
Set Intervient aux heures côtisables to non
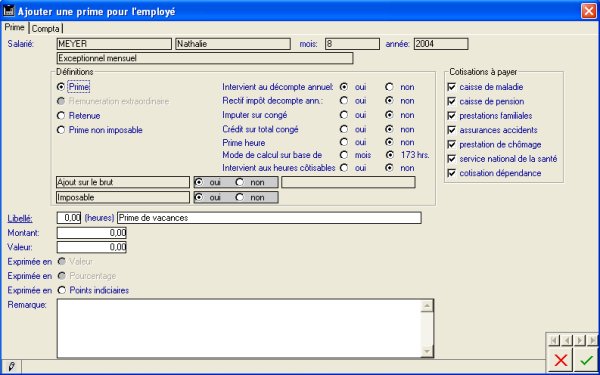(x=389, y=168)
